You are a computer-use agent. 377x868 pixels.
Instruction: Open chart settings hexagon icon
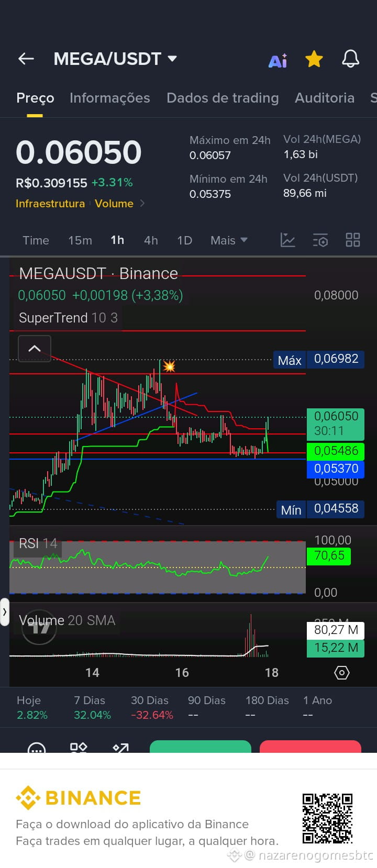342,673
